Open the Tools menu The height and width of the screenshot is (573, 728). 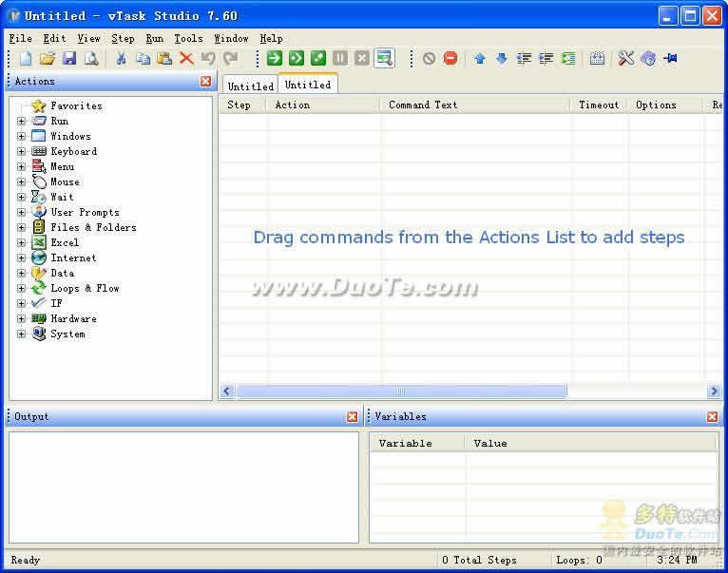(188, 39)
